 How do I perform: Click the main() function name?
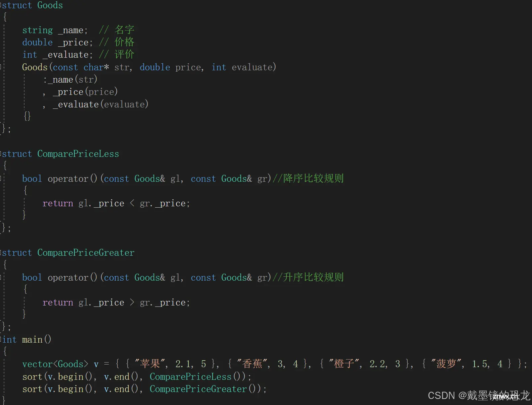(x=36, y=340)
